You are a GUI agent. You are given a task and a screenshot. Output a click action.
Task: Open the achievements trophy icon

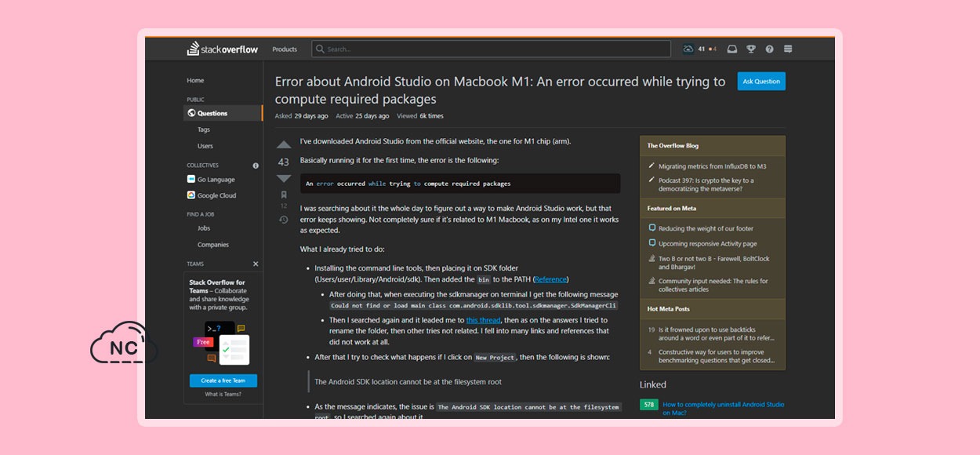coord(751,49)
